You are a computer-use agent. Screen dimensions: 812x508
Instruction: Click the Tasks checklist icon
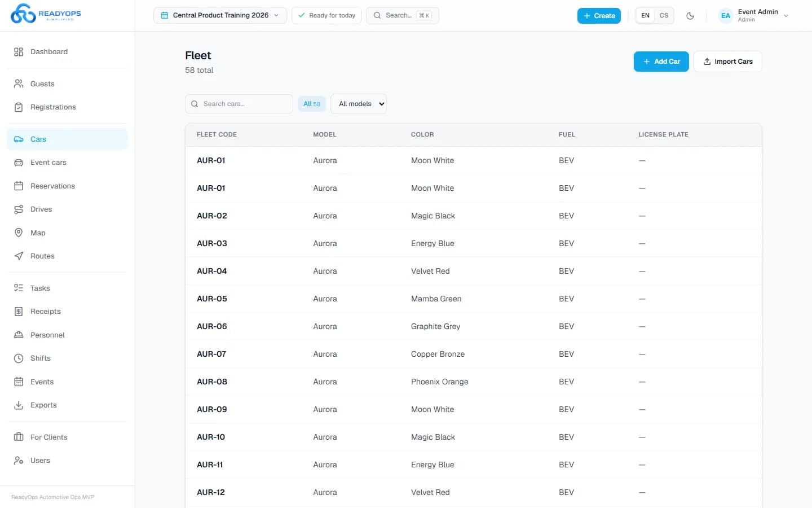19,288
